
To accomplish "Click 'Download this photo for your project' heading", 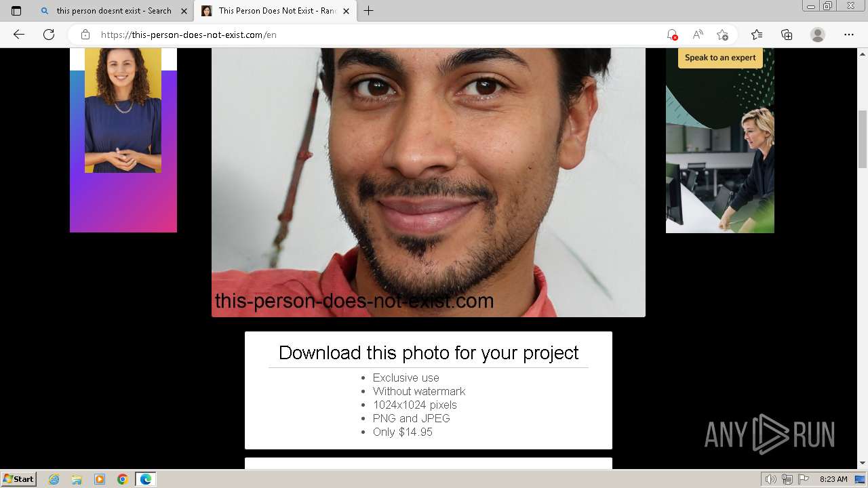I will [429, 352].
